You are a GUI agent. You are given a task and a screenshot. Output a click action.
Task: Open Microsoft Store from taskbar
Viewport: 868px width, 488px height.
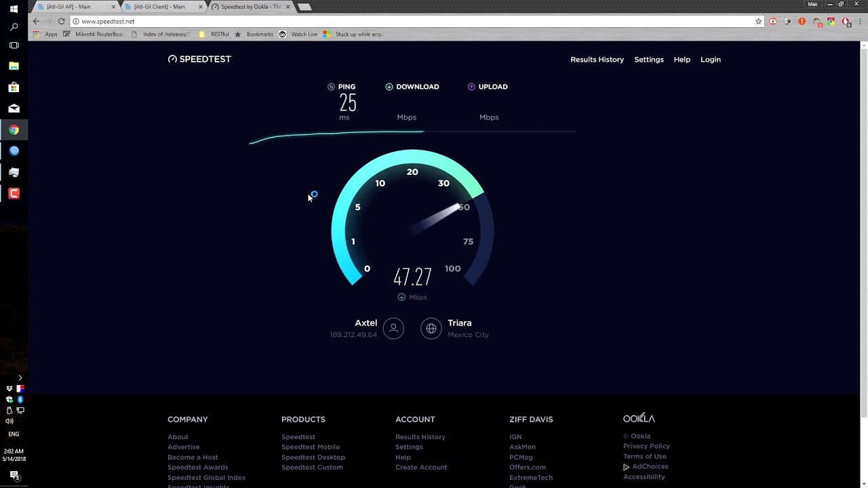pos(14,87)
